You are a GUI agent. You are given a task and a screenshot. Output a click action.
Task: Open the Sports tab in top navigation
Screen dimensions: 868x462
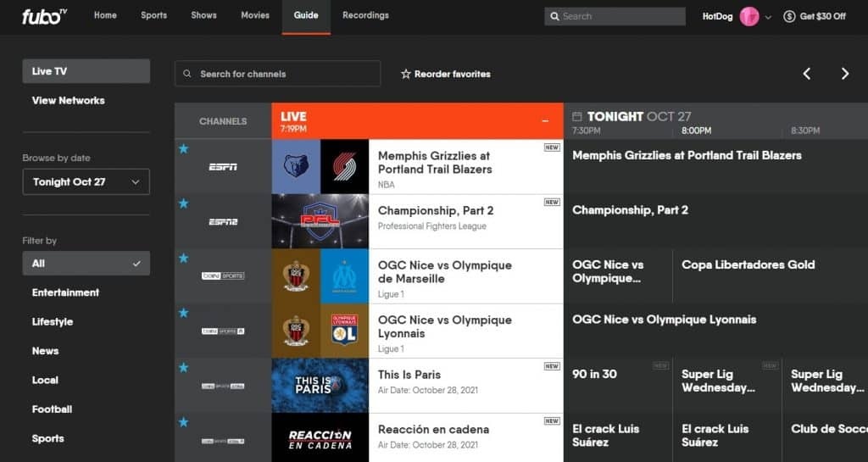tap(154, 15)
